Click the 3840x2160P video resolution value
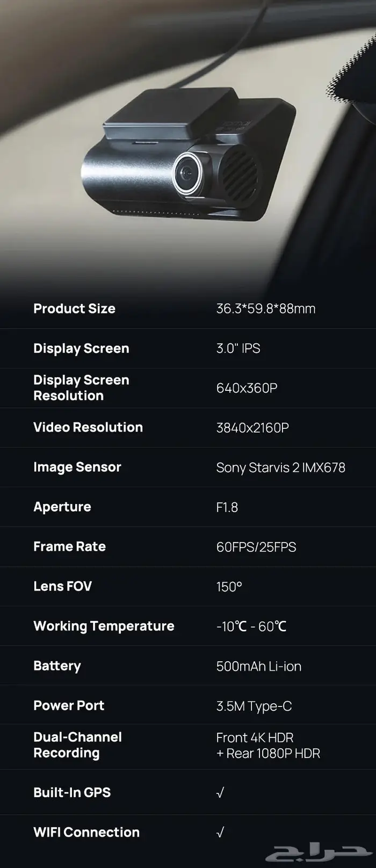 pos(252,428)
